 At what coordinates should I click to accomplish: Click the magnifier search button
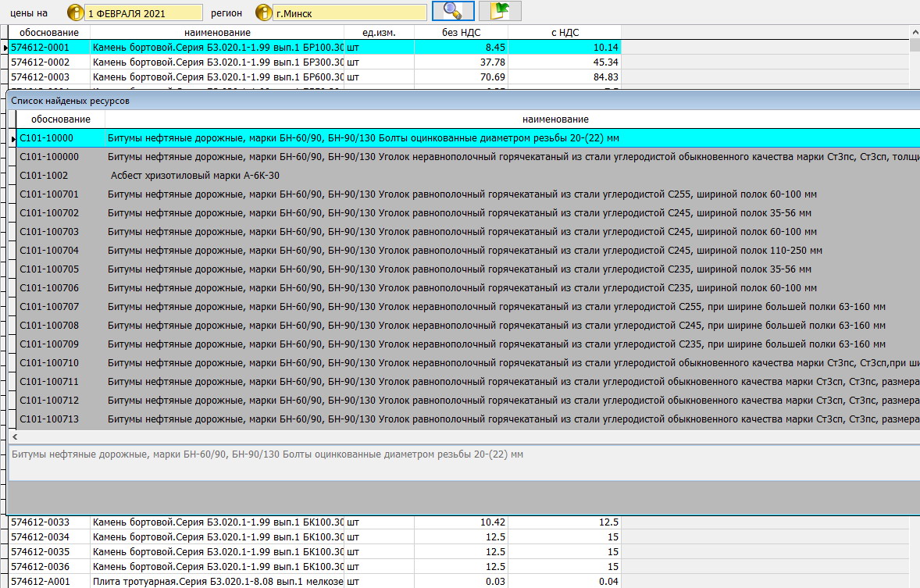point(453,11)
